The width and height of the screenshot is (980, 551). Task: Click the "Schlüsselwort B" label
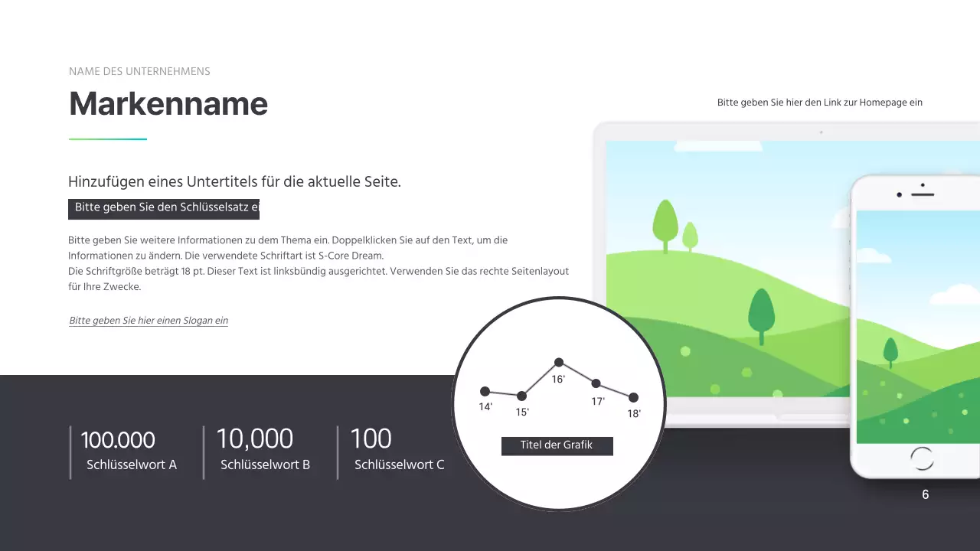coord(265,465)
